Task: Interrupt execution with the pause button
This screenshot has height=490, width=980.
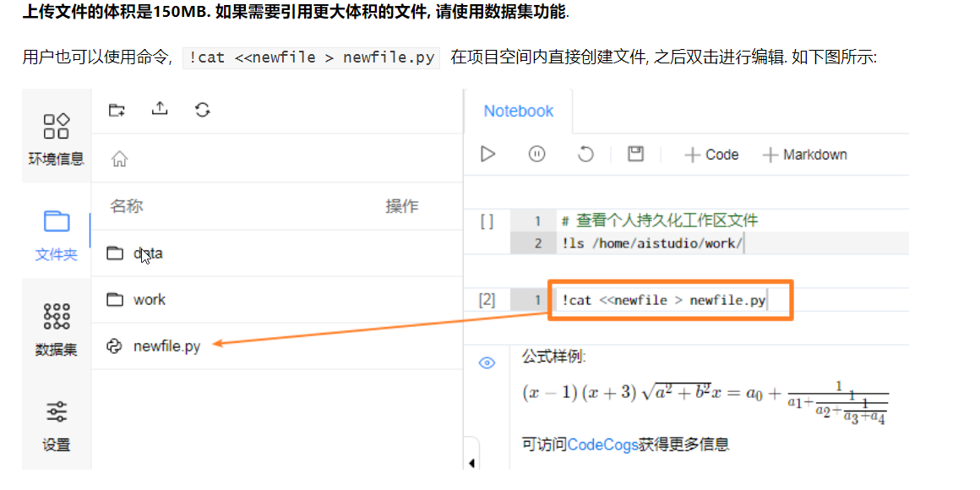Action: (536, 154)
